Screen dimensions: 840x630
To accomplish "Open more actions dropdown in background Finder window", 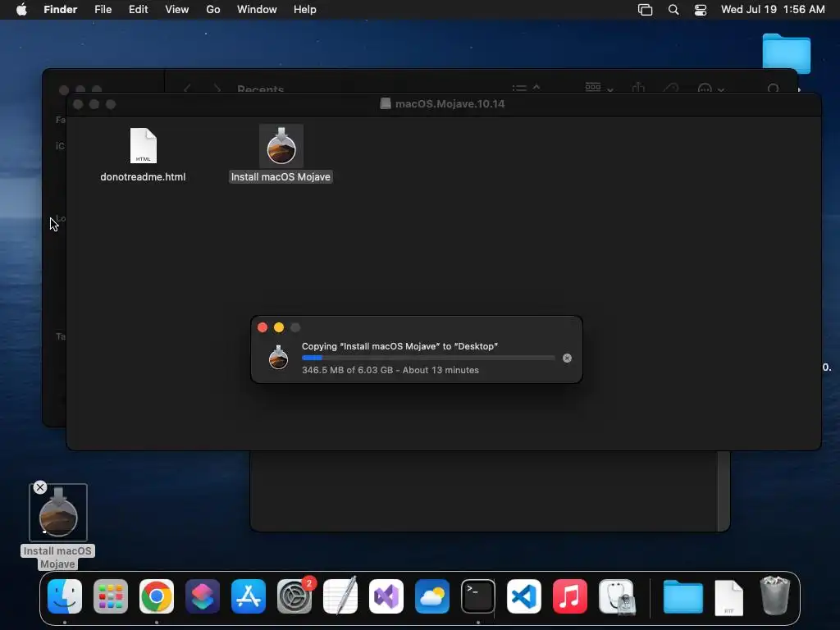I will point(711,89).
